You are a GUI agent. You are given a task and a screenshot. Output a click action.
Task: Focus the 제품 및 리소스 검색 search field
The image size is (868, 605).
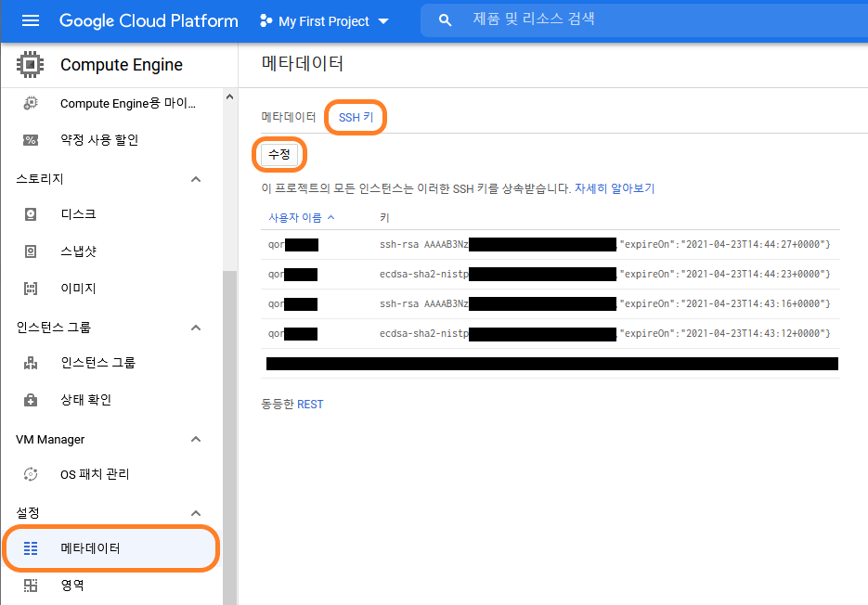point(642,19)
